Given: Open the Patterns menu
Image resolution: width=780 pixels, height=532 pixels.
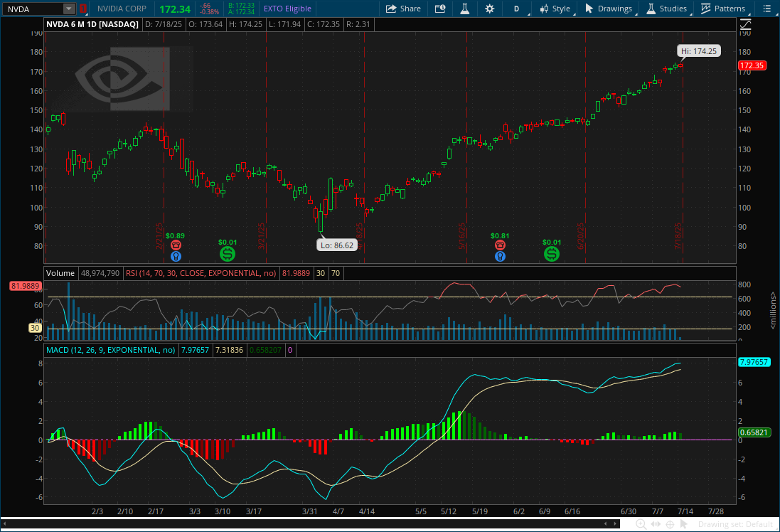Looking at the screenshot, I should coord(723,9).
